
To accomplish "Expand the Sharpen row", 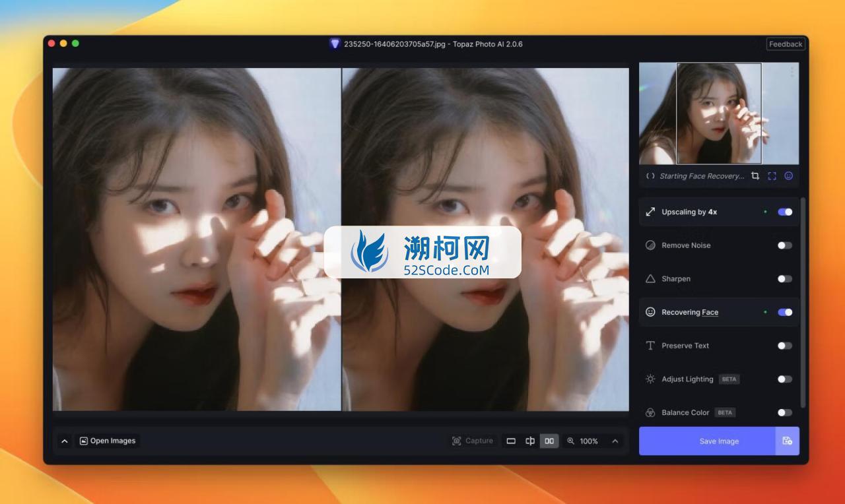I will pyautogui.click(x=719, y=279).
